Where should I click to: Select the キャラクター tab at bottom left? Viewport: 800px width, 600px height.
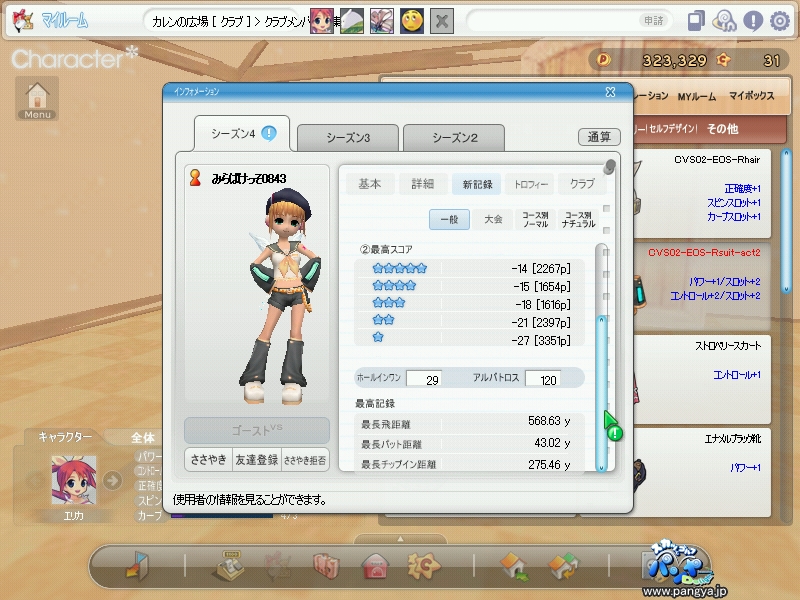(x=65, y=437)
